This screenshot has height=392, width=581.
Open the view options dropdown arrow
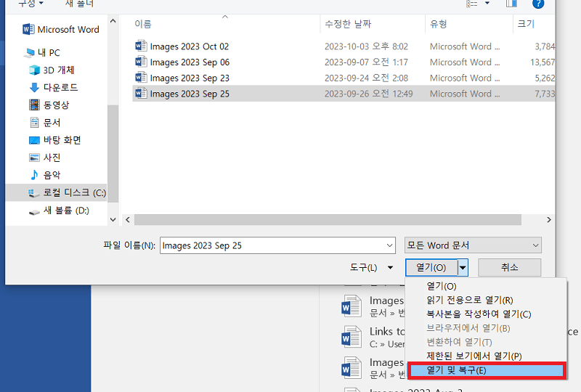point(487,3)
